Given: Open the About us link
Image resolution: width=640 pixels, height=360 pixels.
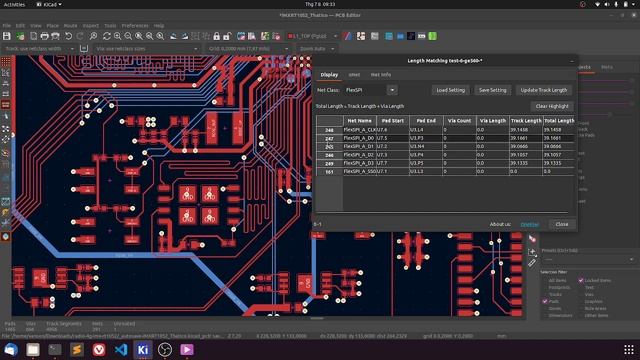Looking at the screenshot, I should point(530,224).
